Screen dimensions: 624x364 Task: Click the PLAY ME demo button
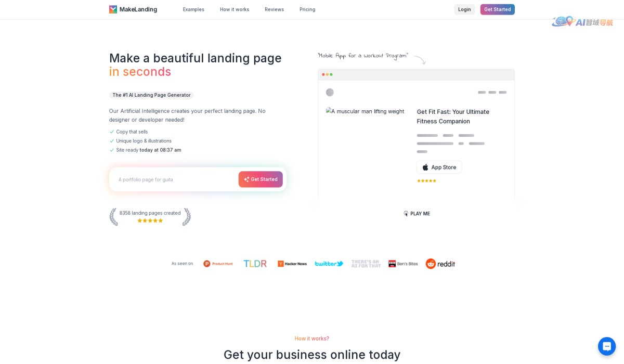(x=417, y=214)
